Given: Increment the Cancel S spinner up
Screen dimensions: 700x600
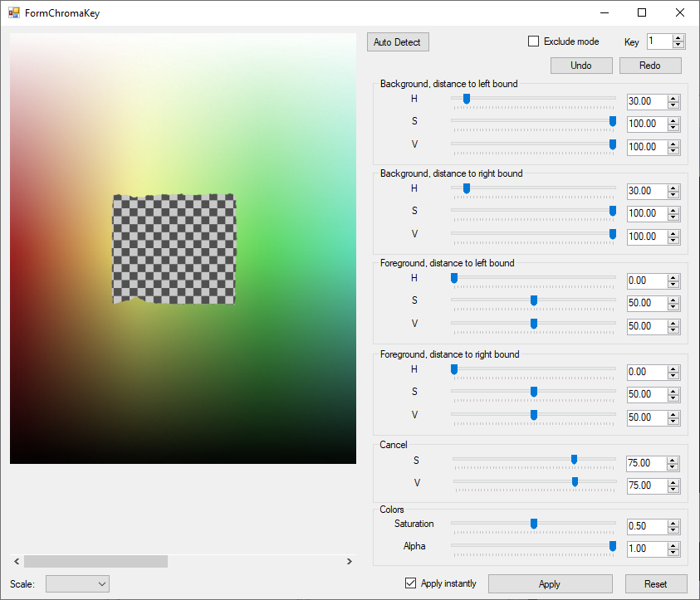Looking at the screenshot, I should point(673,461).
